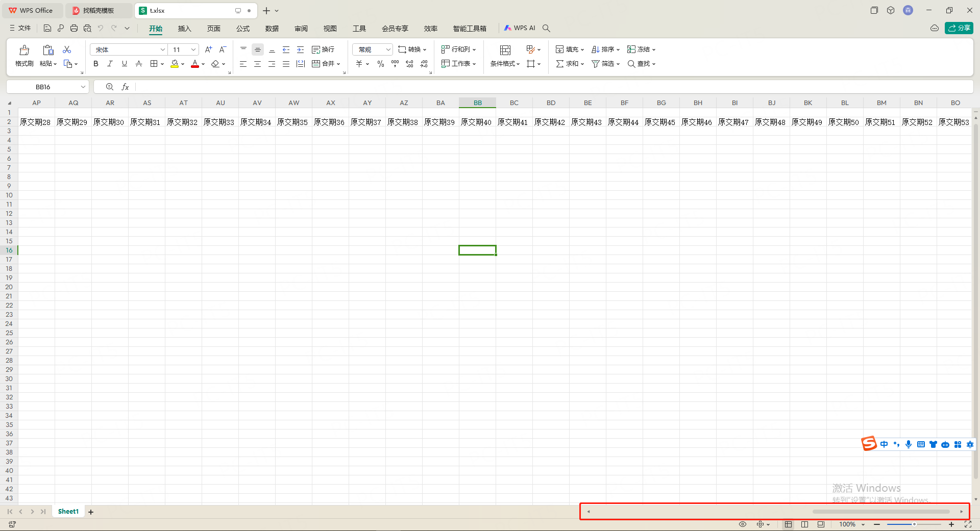Click the zoom slider in status bar
The height and width of the screenshot is (531, 980).
(x=914, y=524)
